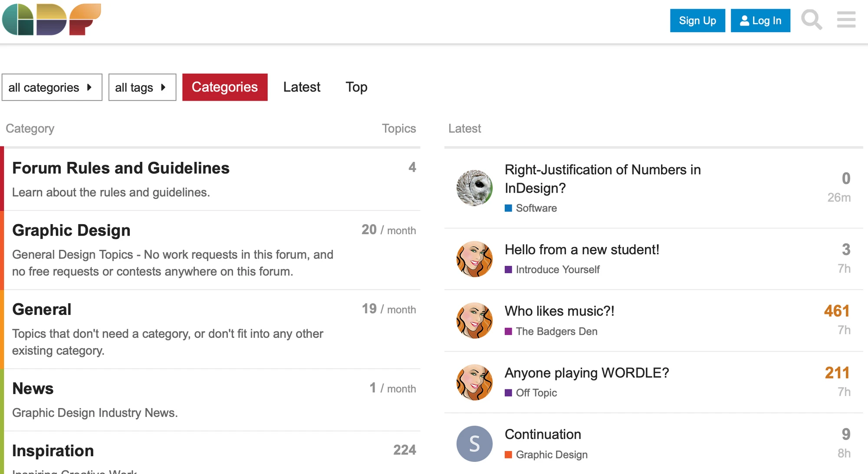The width and height of the screenshot is (868, 474).
Task: Click the S letter avatar on Continuation
Action: pyautogui.click(x=474, y=444)
